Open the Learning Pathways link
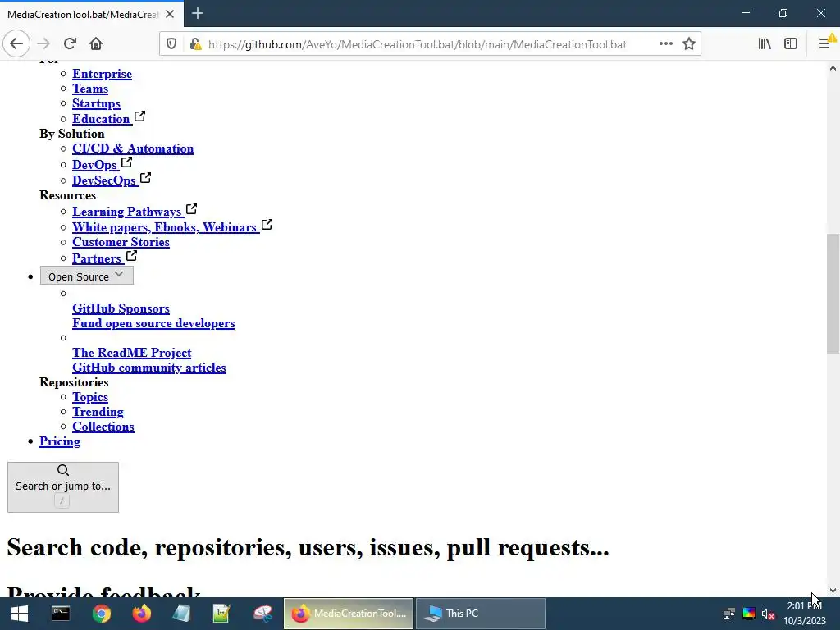840x630 pixels. tap(127, 212)
